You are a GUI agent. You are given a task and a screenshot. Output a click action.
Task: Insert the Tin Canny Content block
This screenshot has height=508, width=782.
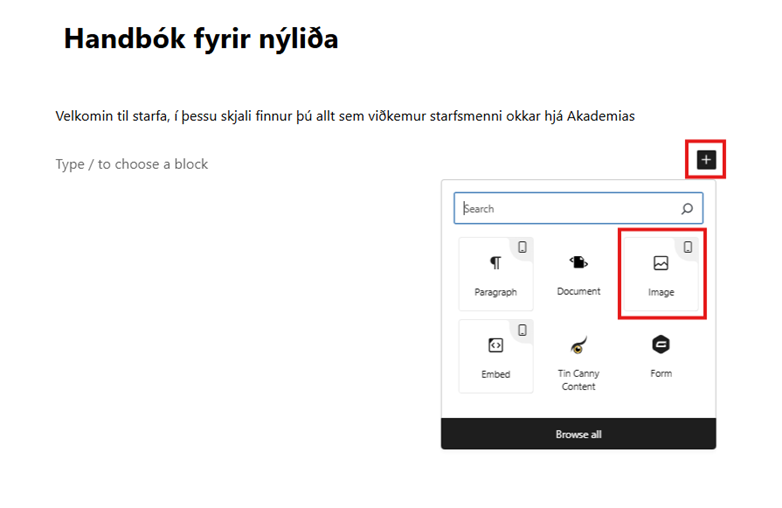tap(578, 346)
